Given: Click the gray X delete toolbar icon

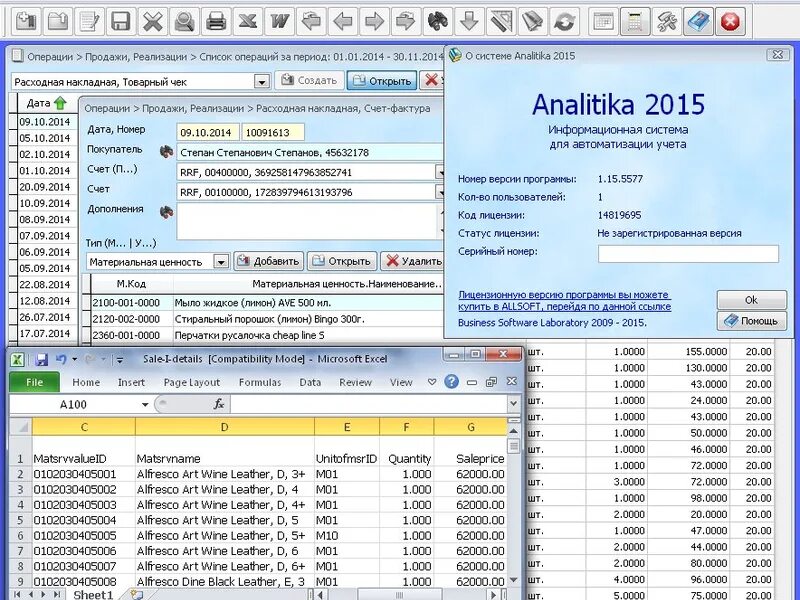Looking at the screenshot, I should [153, 21].
